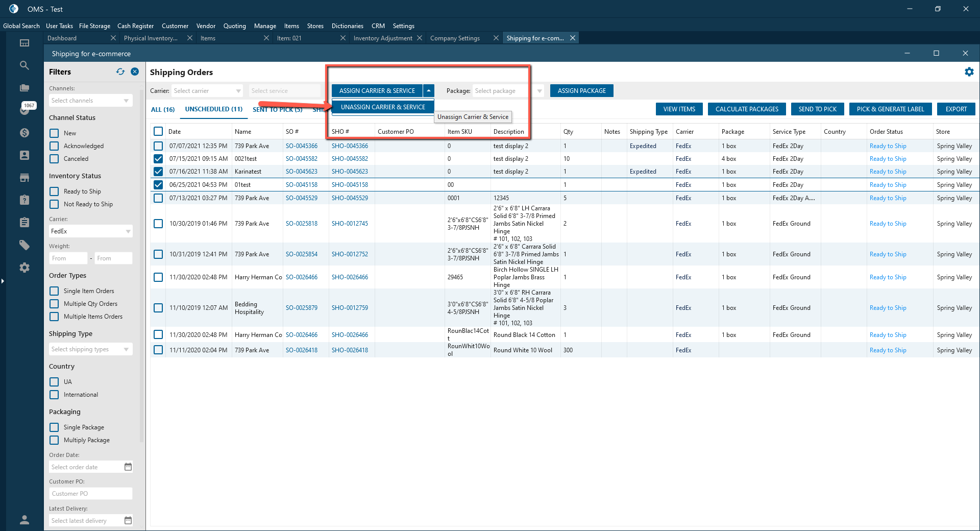
Task: Close the Items tab
Action: pyautogui.click(x=266, y=38)
